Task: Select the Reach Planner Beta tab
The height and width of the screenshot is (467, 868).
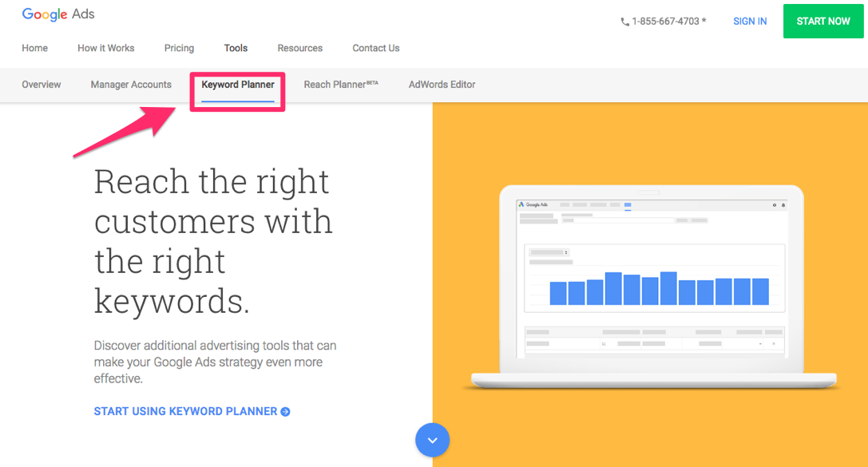Action: point(341,85)
